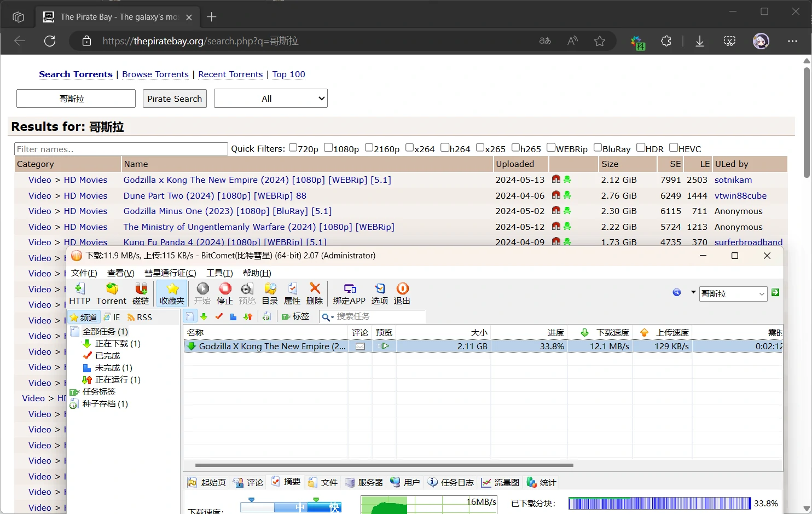The width and height of the screenshot is (812, 514).
Task: Open browser downloads panel
Action: (699, 41)
